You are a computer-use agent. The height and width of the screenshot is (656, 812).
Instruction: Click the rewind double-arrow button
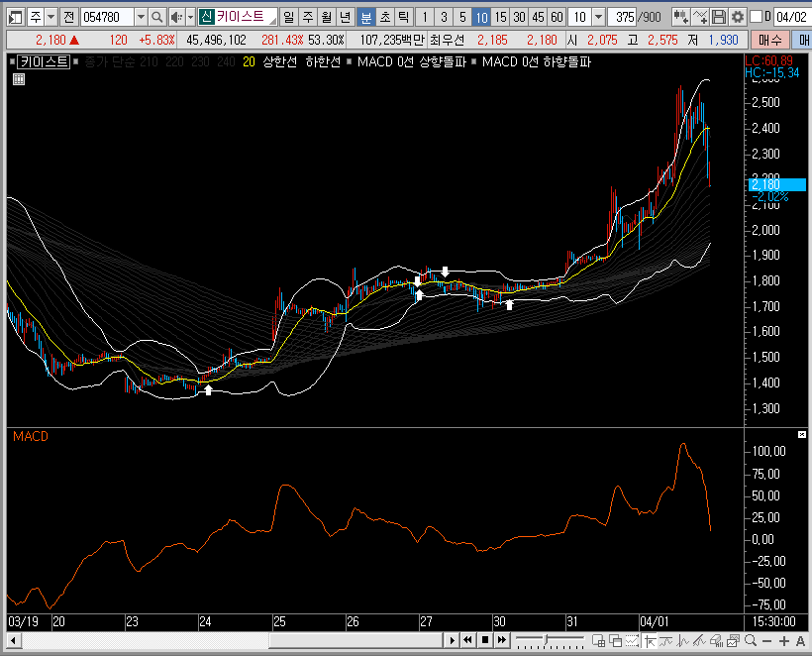coord(467,640)
